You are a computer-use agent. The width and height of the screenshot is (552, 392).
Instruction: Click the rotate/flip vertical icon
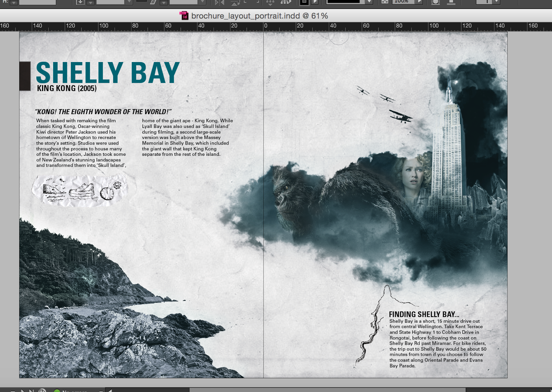pos(235,2)
